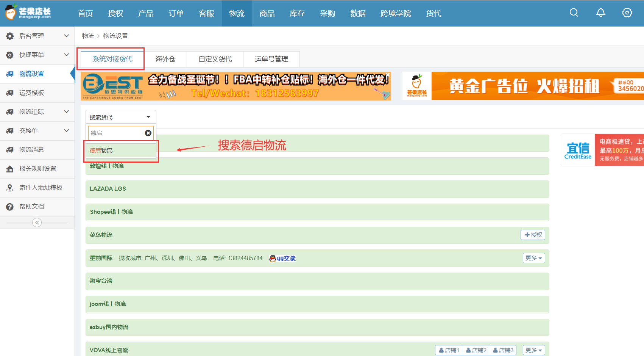Switch to 运单号管理 tab

pyautogui.click(x=271, y=59)
